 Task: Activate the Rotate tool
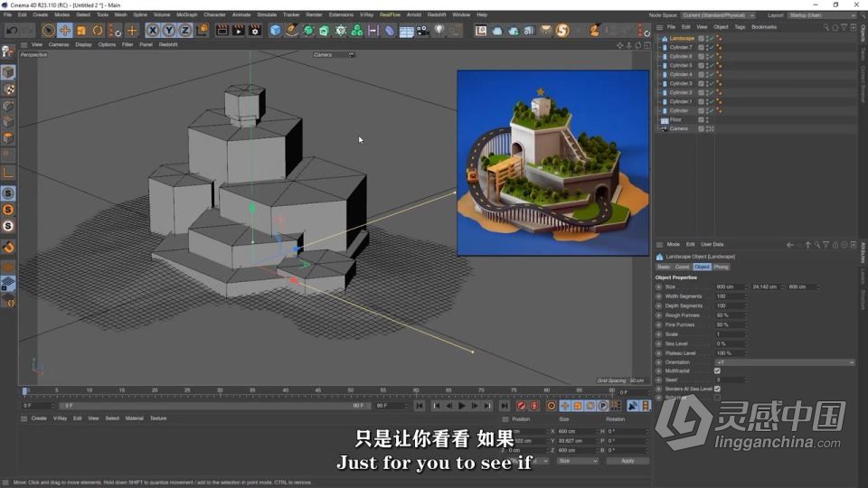[98, 31]
